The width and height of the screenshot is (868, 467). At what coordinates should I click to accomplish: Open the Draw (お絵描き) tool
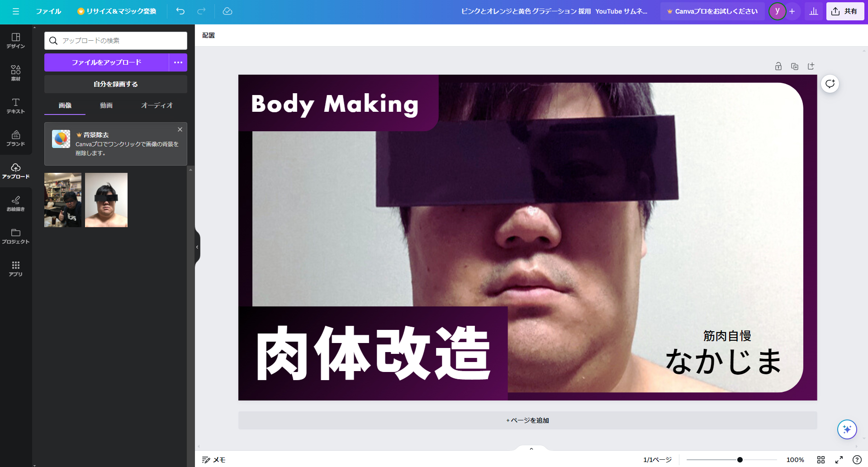pos(16,203)
